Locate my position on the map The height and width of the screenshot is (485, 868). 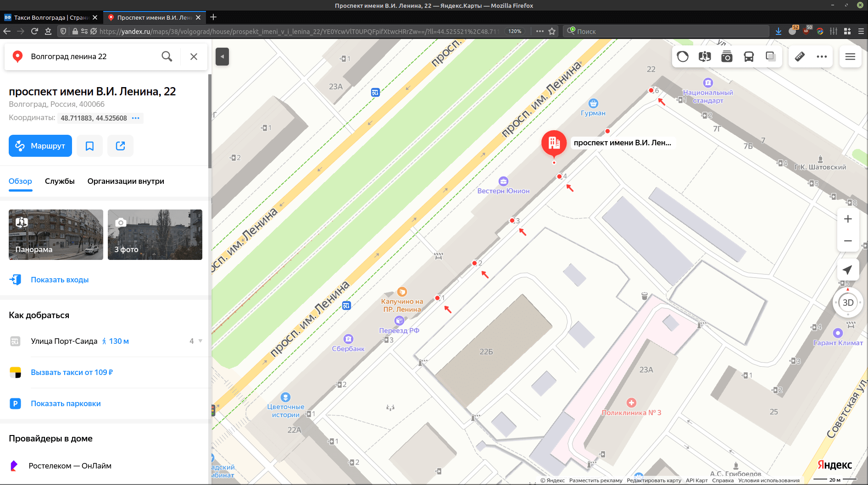(x=848, y=270)
